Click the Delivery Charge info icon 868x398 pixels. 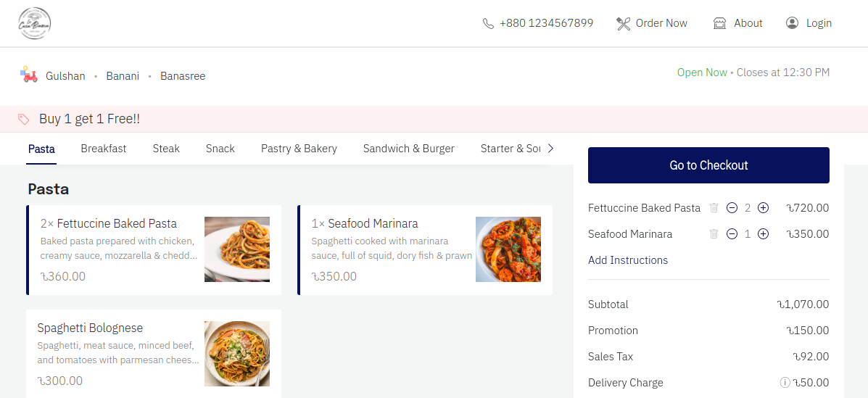[785, 383]
